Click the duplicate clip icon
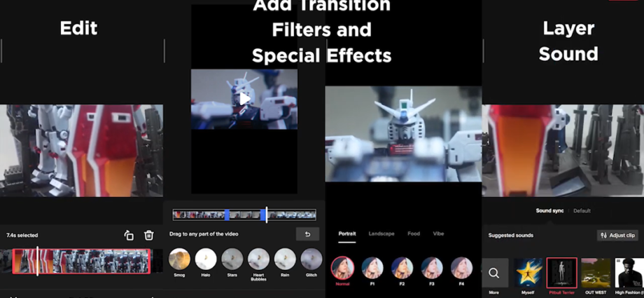Image resolution: width=644 pixels, height=298 pixels. point(129,236)
